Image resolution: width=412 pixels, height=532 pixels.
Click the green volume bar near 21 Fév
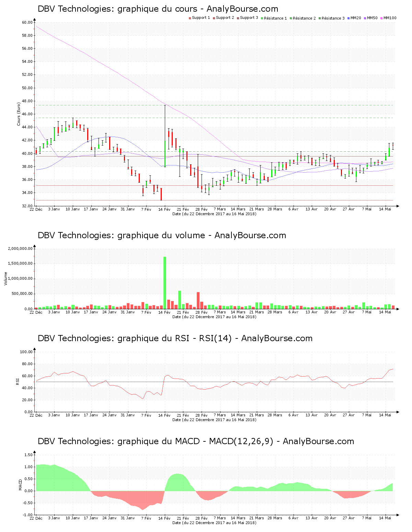coord(180,300)
